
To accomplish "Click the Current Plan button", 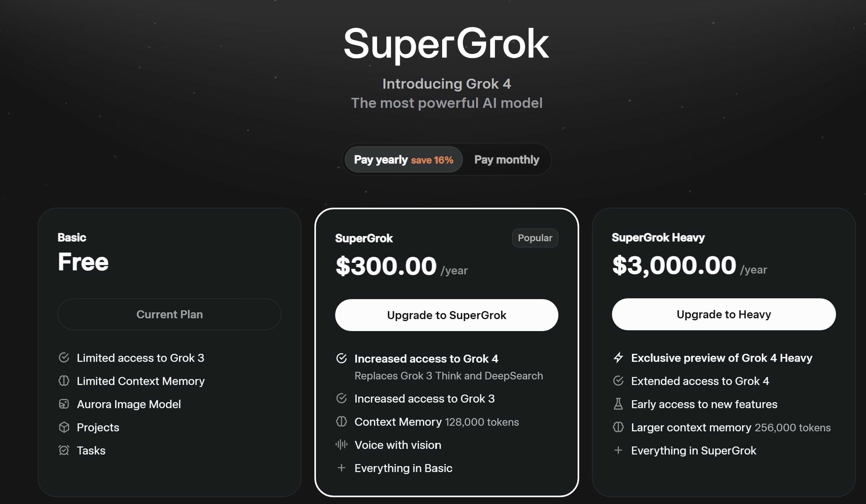I will pyautogui.click(x=169, y=314).
